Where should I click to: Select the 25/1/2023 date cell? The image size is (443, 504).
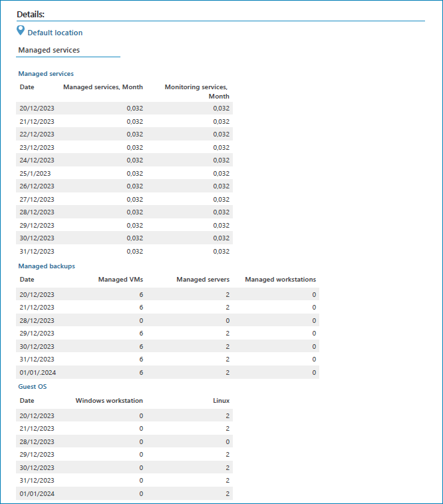pyautogui.click(x=35, y=174)
